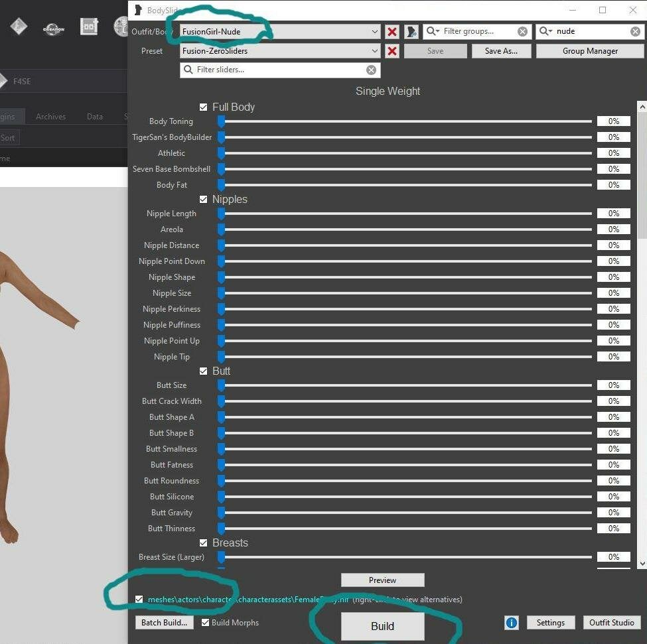The height and width of the screenshot is (644, 647).
Task: Click Body Toning 0% value field
Action: pyautogui.click(x=614, y=121)
